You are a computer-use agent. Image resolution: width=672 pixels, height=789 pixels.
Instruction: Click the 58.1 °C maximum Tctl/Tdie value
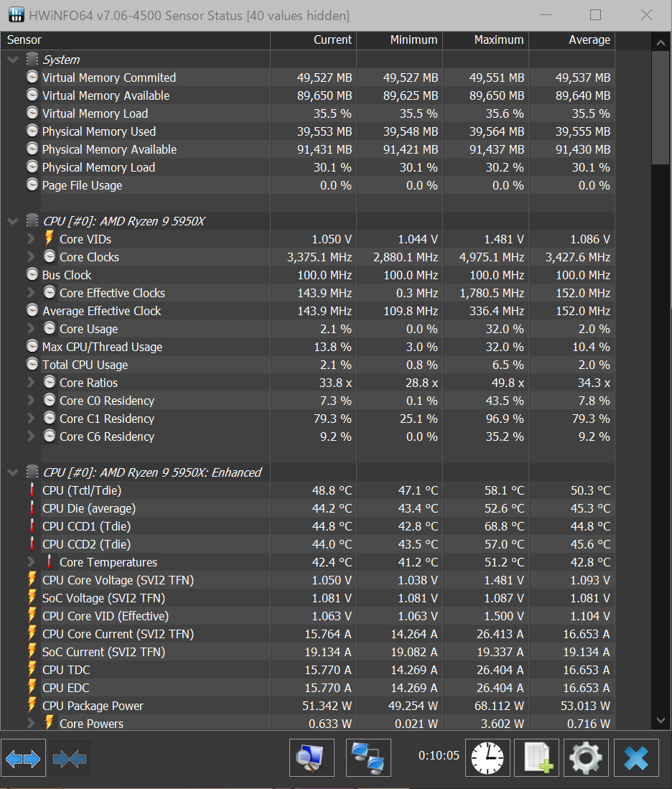tap(505, 490)
